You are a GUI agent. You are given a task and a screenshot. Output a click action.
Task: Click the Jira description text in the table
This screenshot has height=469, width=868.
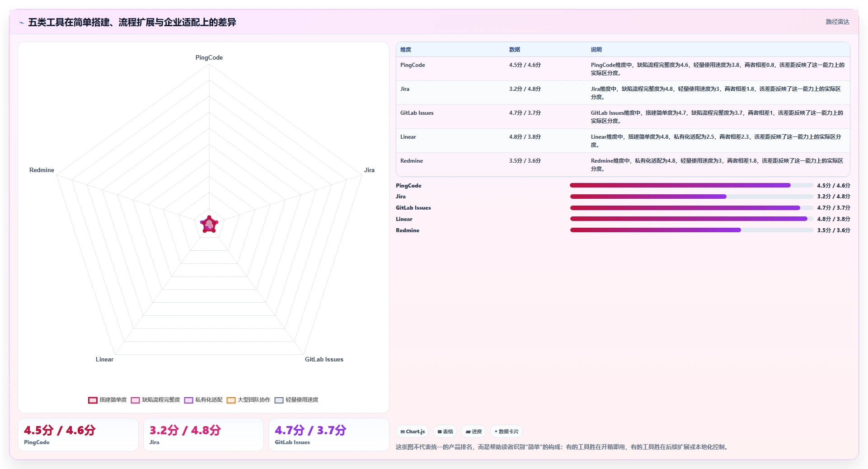click(716, 93)
